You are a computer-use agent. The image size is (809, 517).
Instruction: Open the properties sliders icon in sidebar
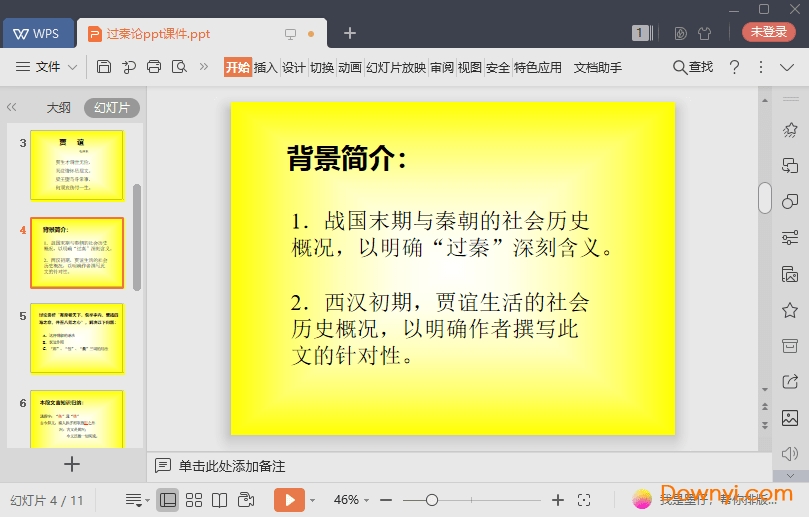click(790, 237)
